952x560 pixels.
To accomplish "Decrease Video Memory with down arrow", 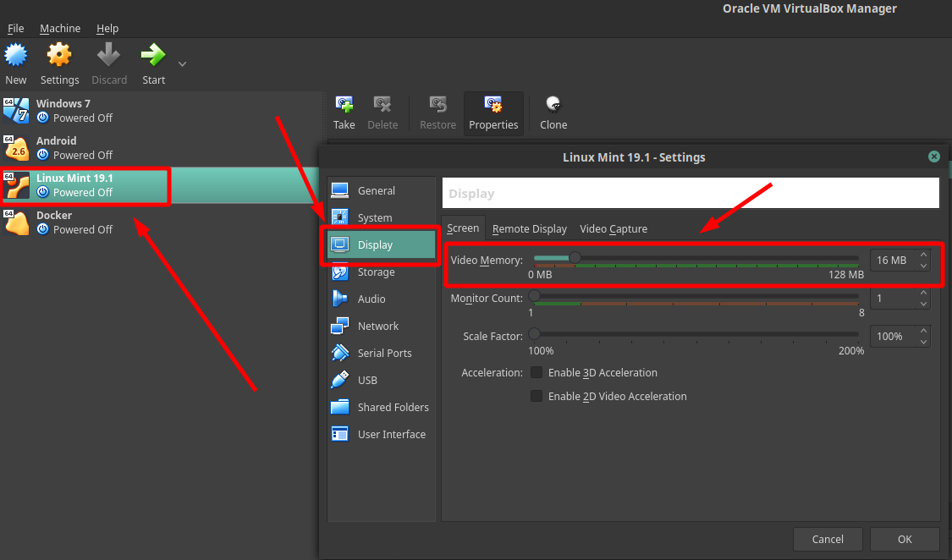I will [x=923, y=265].
